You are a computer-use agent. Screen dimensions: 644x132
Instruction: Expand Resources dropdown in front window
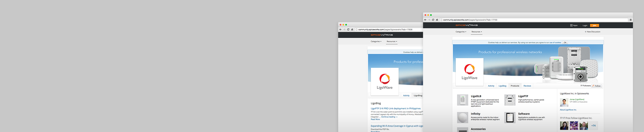tap(477, 32)
